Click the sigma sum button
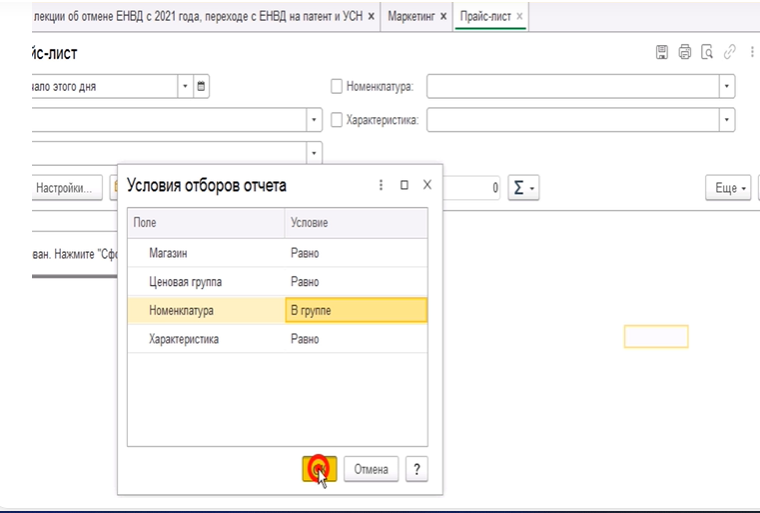 pyautogui.click(x=523, y=188)
